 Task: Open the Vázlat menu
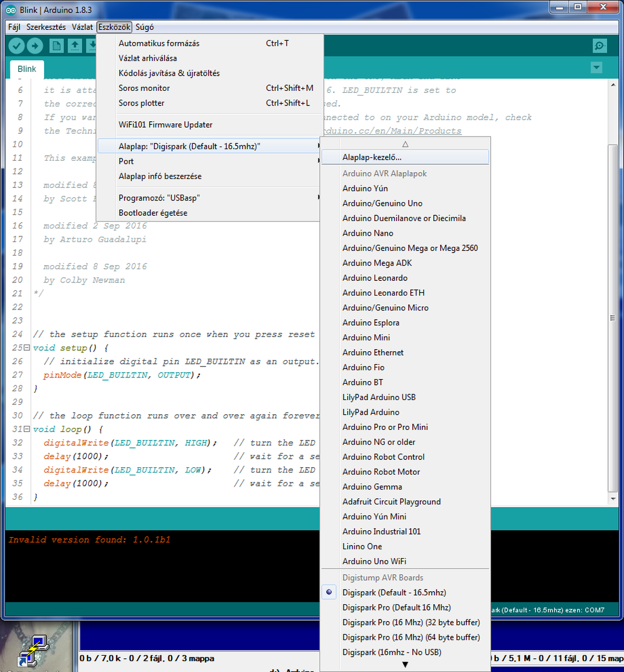(82, 27)
